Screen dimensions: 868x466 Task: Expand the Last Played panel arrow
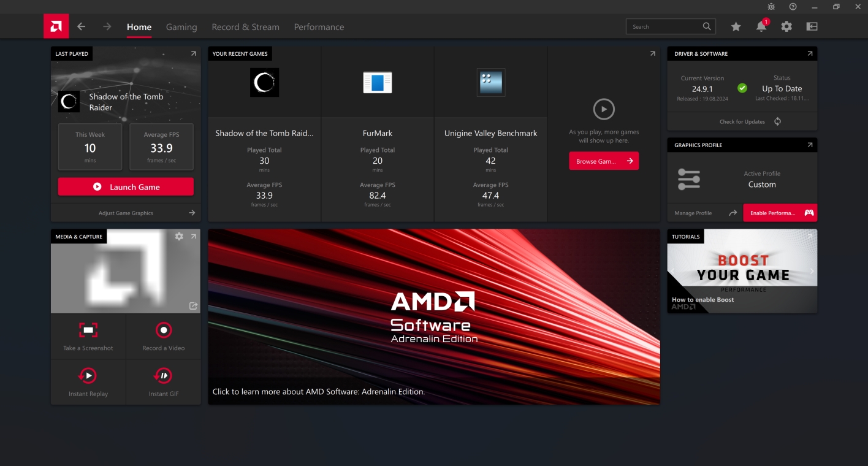(x=193, y=54)
